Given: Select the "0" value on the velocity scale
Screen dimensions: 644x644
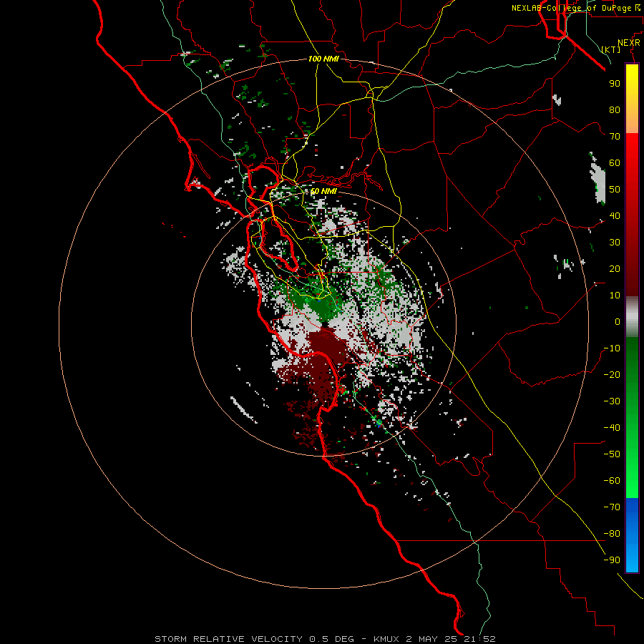Looking at the screenshot, I should 618,321.
